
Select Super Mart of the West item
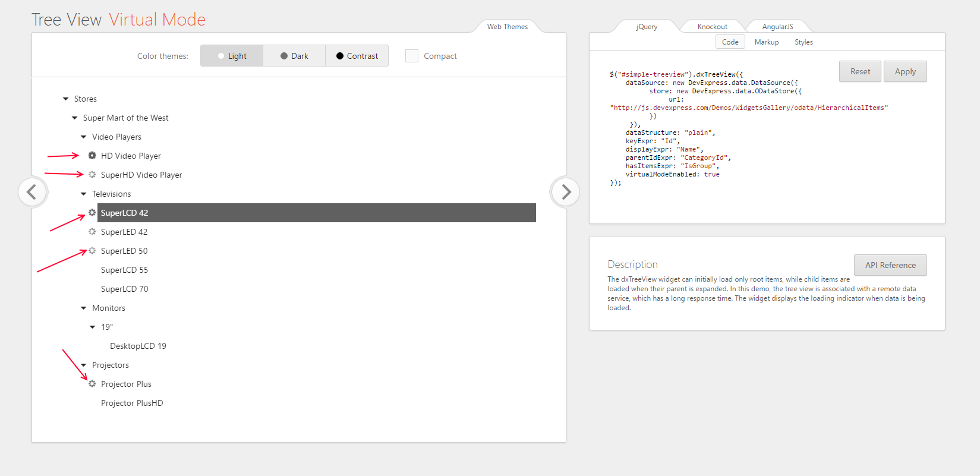click(x=126, y=118)
